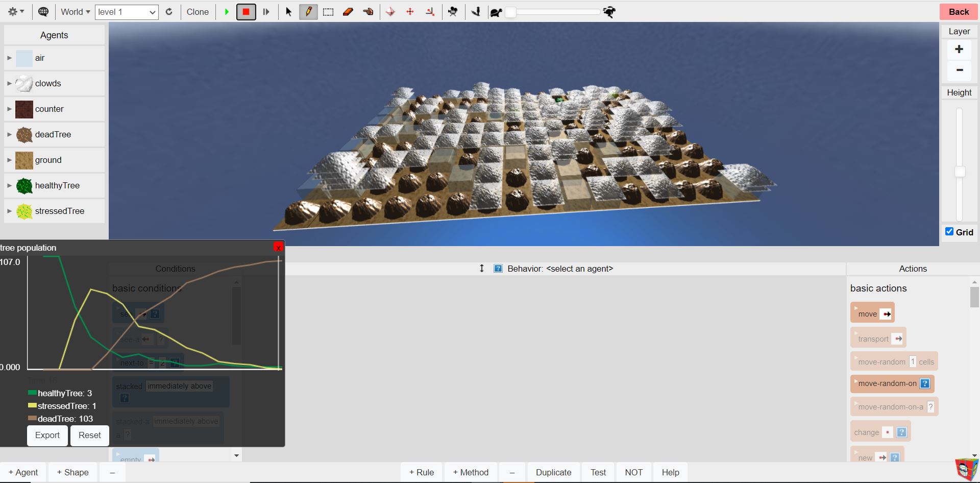Click stressedTree: 1 legend entry
Screen dimensions: 980x483
pos(62,406)
